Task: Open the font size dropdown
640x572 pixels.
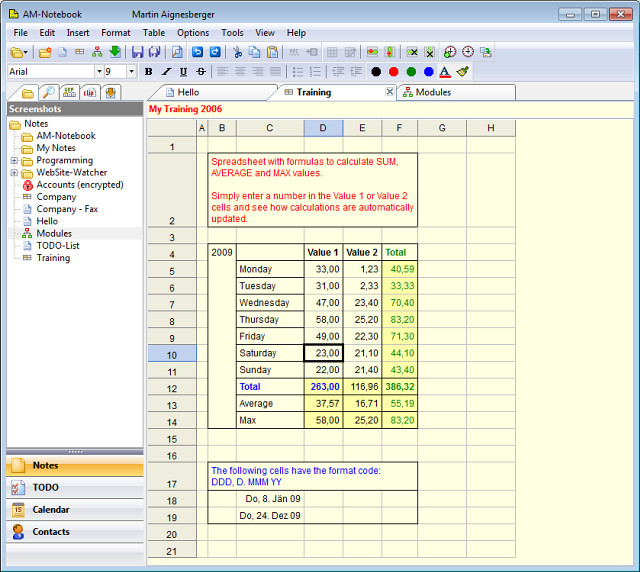Action: tap(131, 72)
